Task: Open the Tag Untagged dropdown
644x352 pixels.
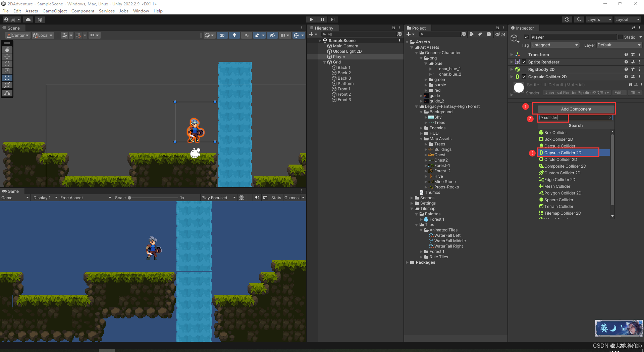Action: click(x=555, y=45)
